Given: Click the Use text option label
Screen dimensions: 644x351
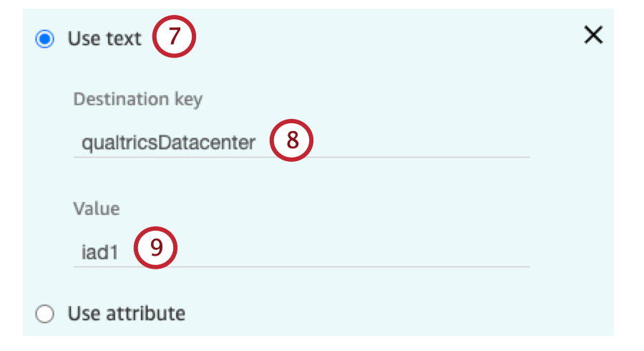Looking at the screenshot, I should (104, 39).
